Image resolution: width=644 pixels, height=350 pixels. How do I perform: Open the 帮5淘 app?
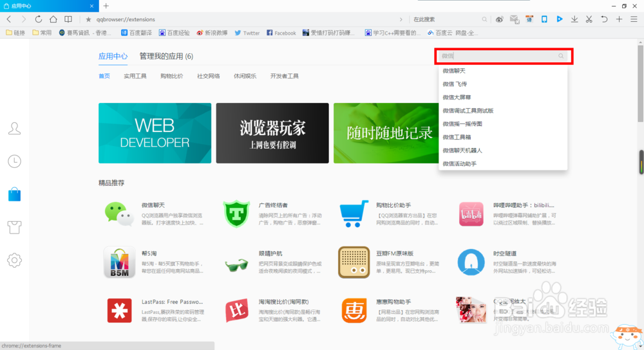click(x=154, y=262)
